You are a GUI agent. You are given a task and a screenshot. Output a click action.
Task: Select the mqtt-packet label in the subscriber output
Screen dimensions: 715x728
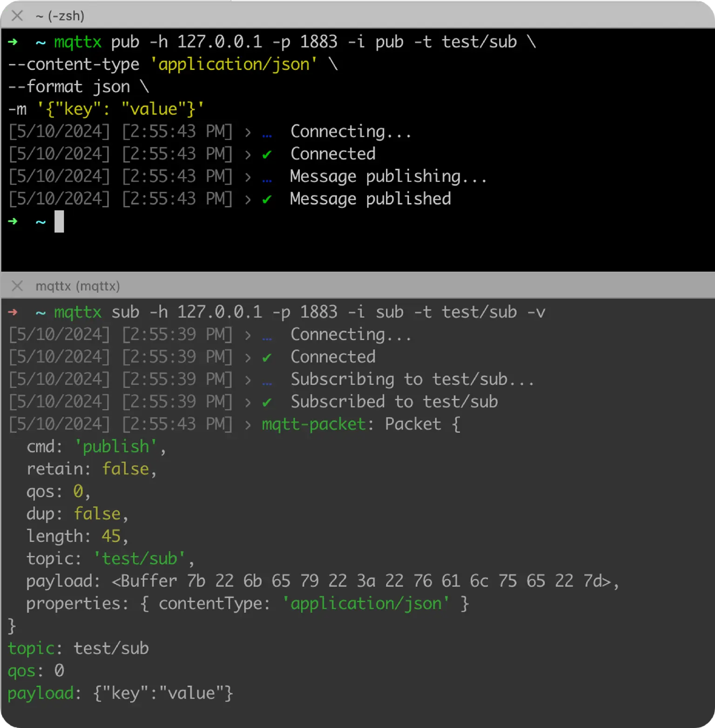pos(313,424)
